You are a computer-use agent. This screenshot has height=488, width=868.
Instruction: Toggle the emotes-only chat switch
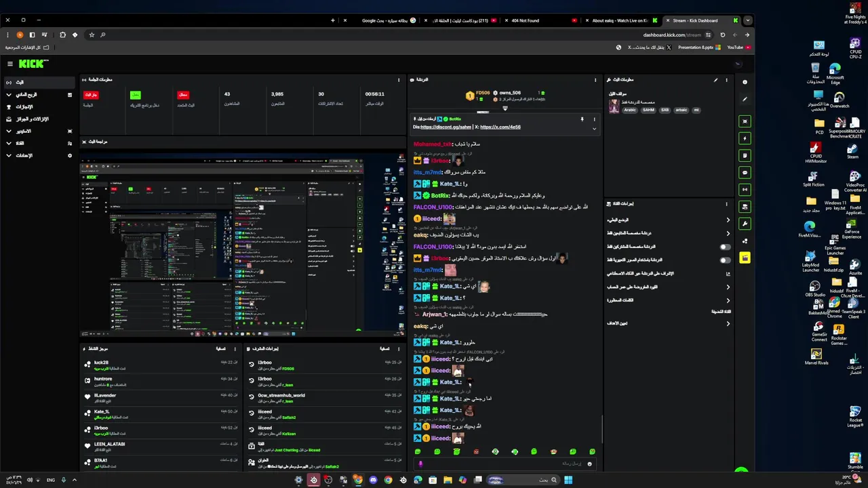click(725, 260)
